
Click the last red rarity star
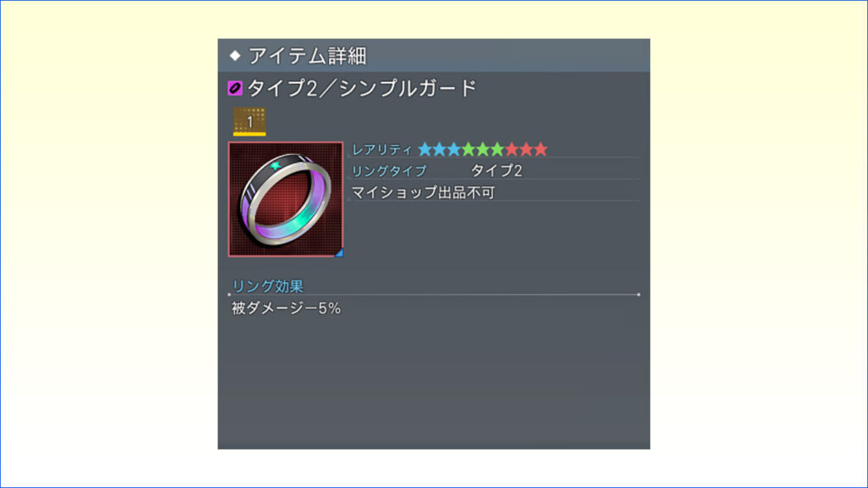(541, 149)
